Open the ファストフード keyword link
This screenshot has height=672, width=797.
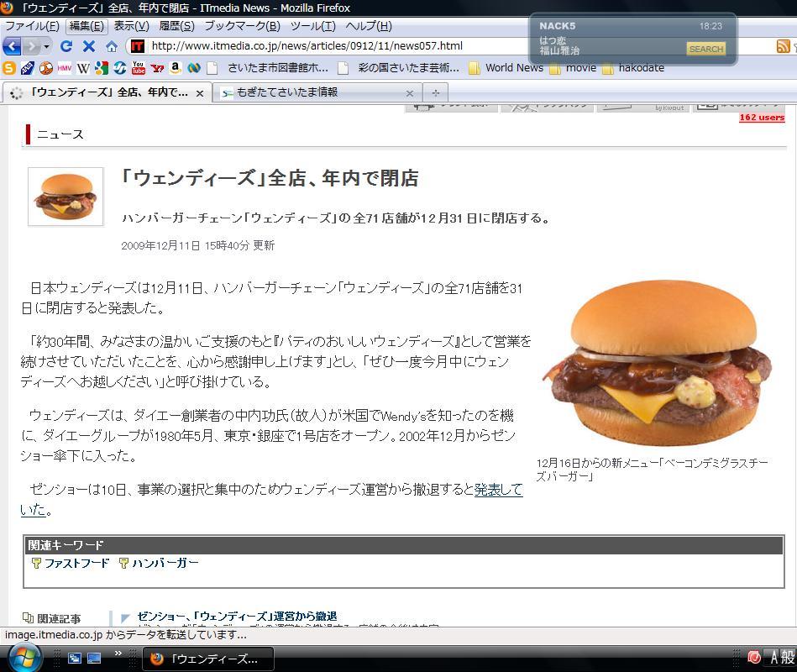coord(76,563)
